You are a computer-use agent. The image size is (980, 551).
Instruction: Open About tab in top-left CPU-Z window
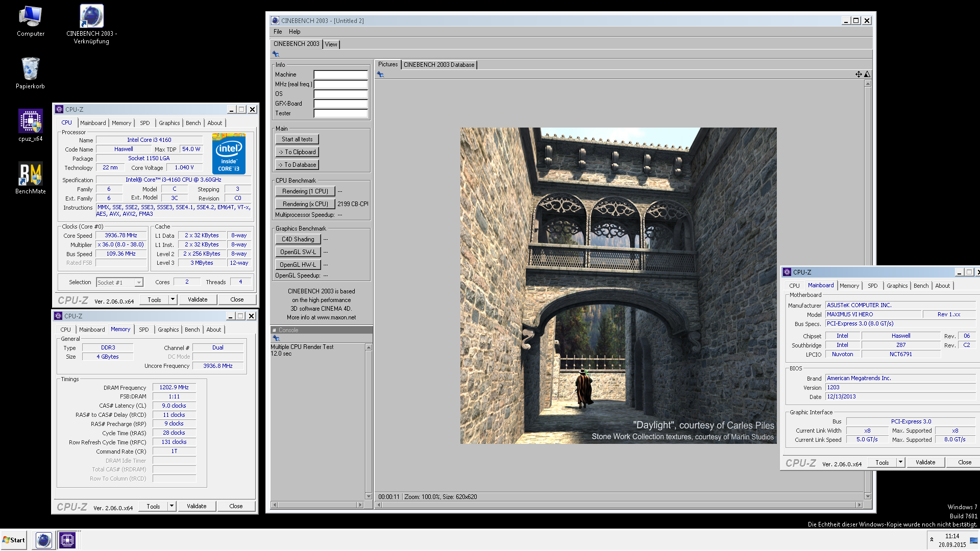tap(215, 123)
